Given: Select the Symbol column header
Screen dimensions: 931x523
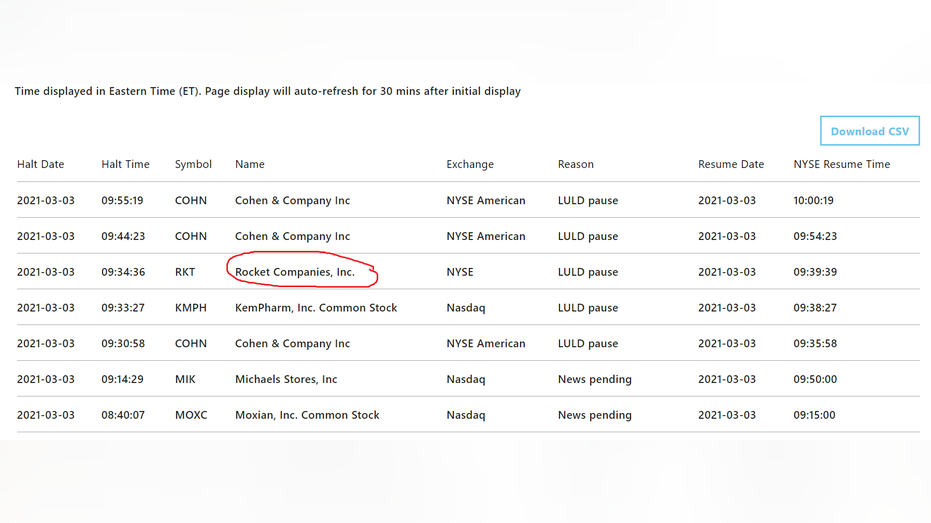Looking at the screenshot, I should [193, 164].
